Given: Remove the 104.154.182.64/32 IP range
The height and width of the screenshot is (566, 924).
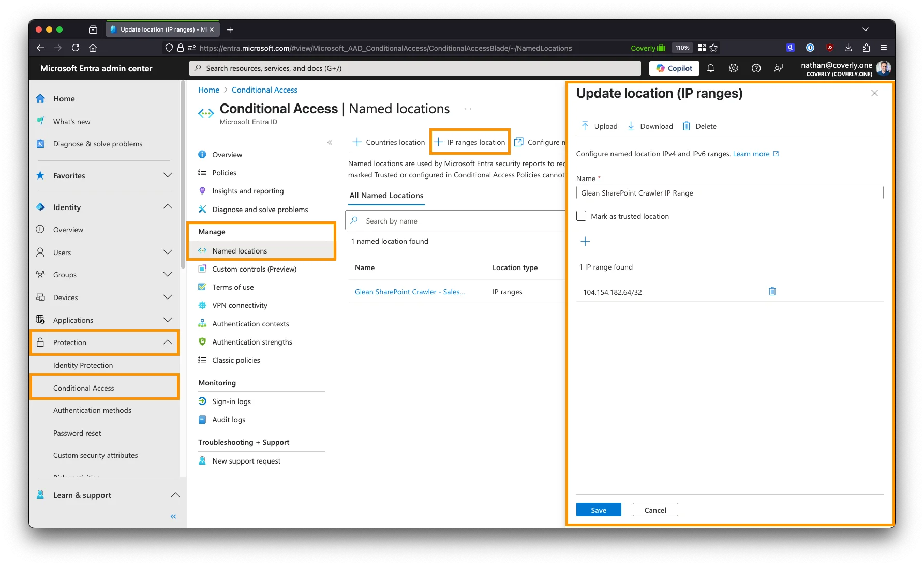Looking at the screenshot, I should coord(772,291).
